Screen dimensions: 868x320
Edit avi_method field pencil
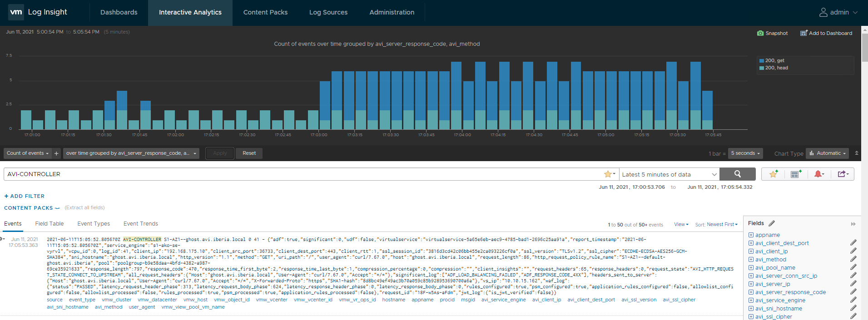(853, 259)
